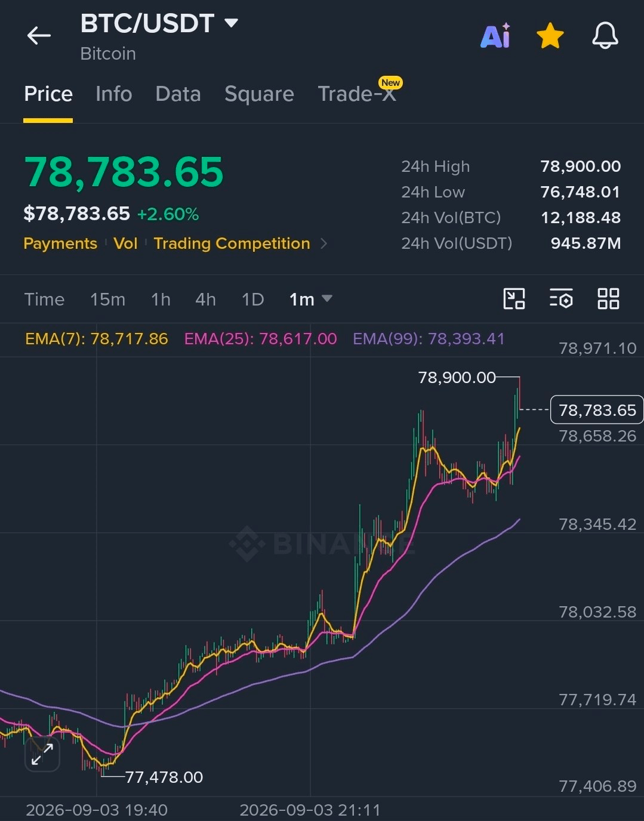
Task: Open the Vol link
Action: tap(125, 243)
